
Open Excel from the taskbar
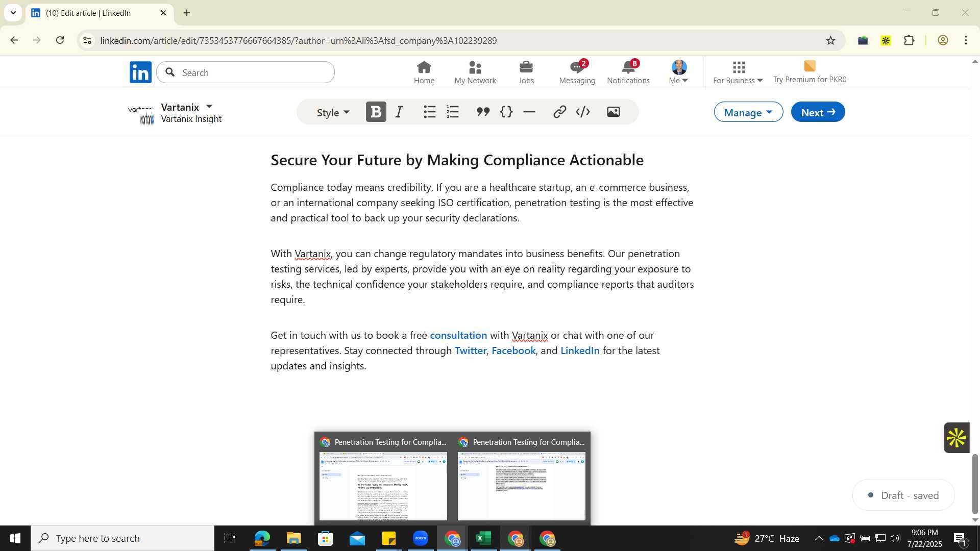483,538
